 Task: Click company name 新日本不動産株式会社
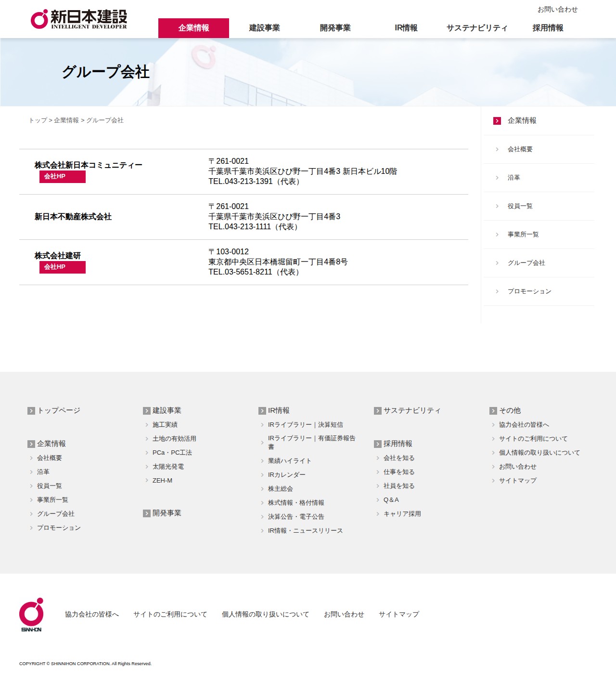click(x=73, y=217)
